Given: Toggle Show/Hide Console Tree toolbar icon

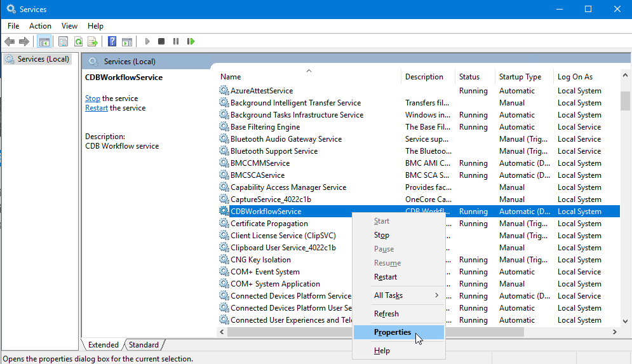Looking at the screenshot, I should [44, 41].
